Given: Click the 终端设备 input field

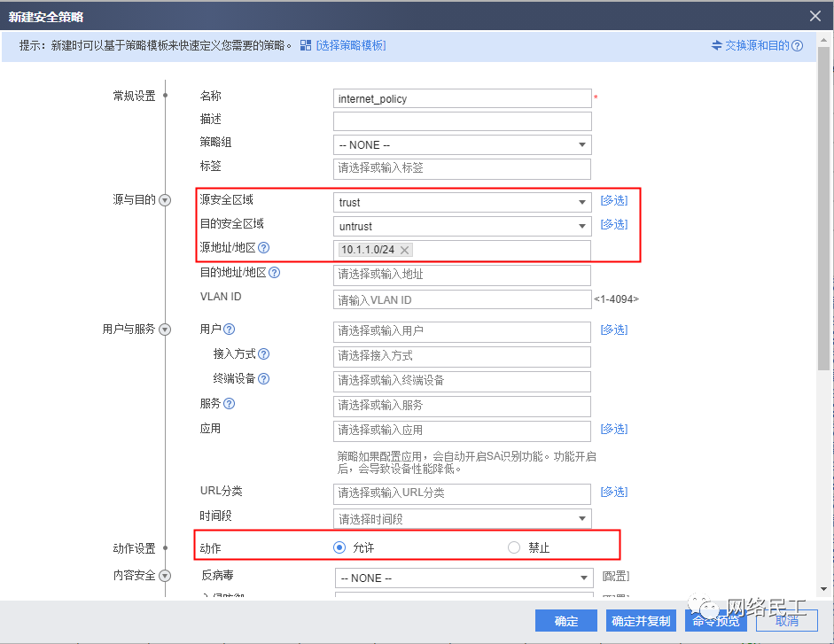Looking at the screenshot, I should [x=463, y=381].
